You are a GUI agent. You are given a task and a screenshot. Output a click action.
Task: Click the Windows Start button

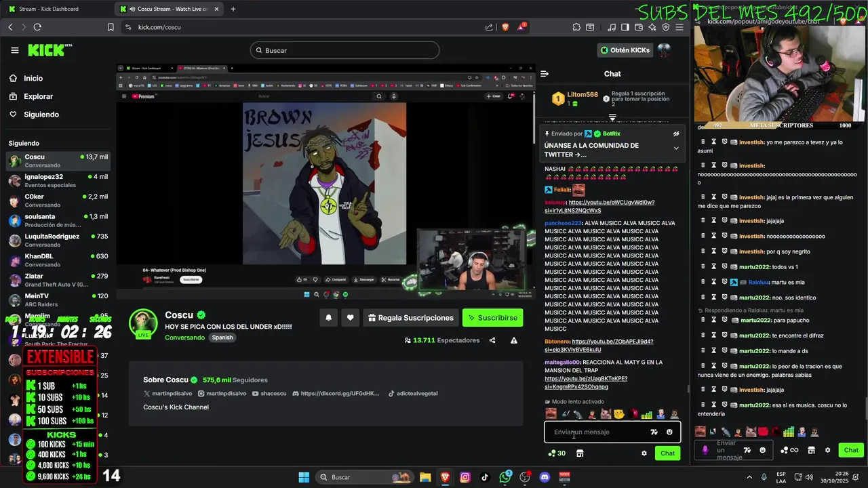304,477
